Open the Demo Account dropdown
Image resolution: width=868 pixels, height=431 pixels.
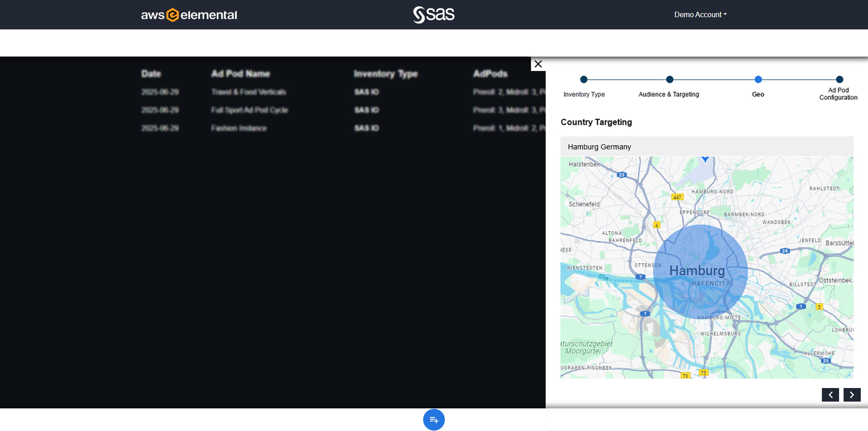point(700,14)
